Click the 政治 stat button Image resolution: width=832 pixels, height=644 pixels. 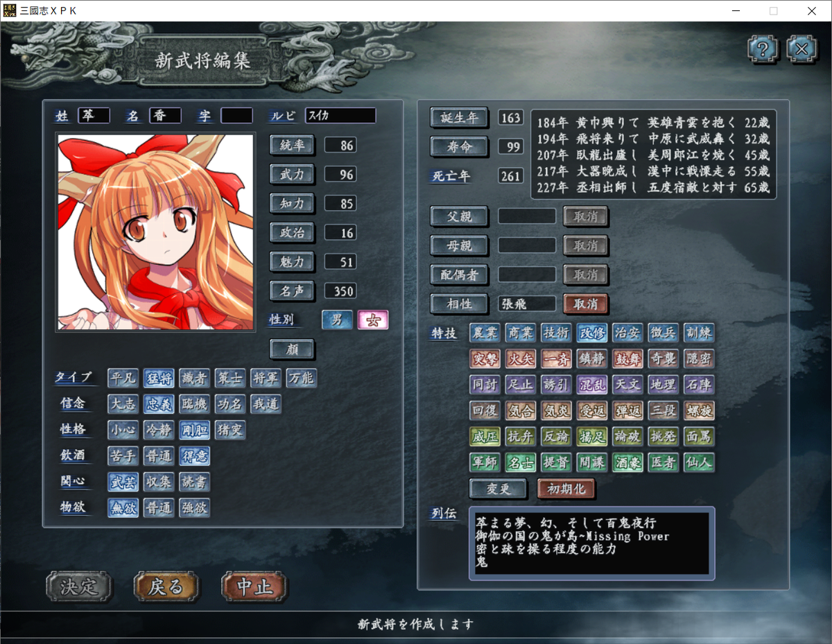292,232
